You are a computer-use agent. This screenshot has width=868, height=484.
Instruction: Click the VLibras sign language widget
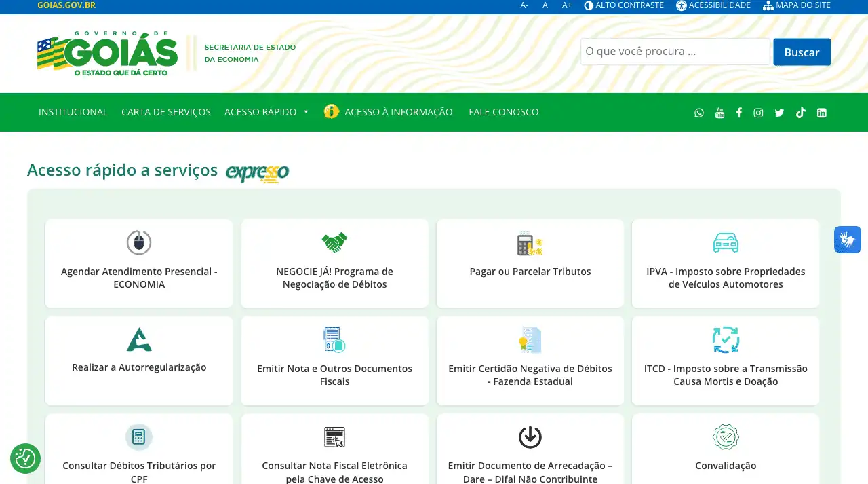847,240
